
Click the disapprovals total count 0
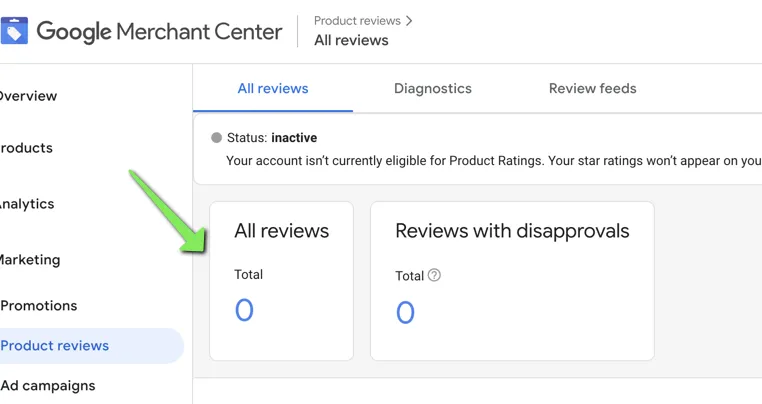[x=405, y=312]
